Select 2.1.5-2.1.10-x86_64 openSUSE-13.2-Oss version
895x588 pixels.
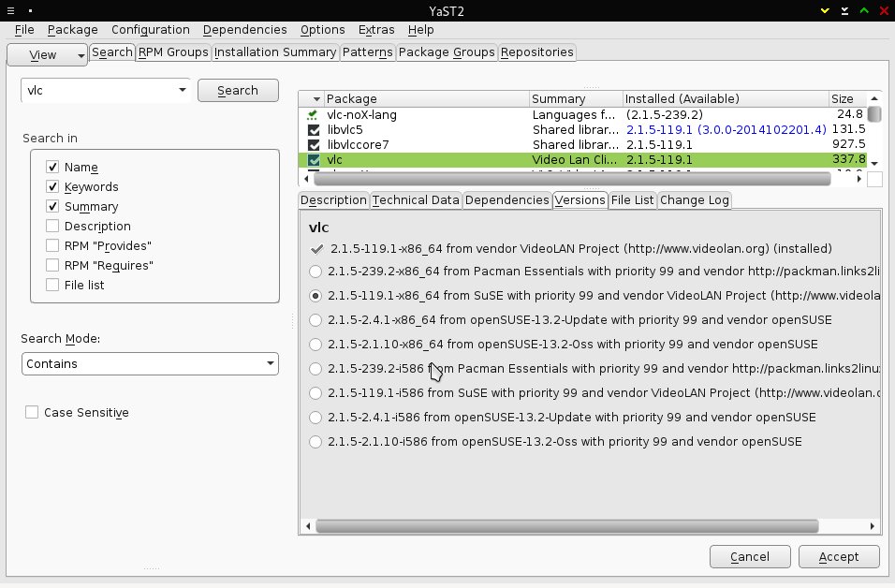point(315,345)
